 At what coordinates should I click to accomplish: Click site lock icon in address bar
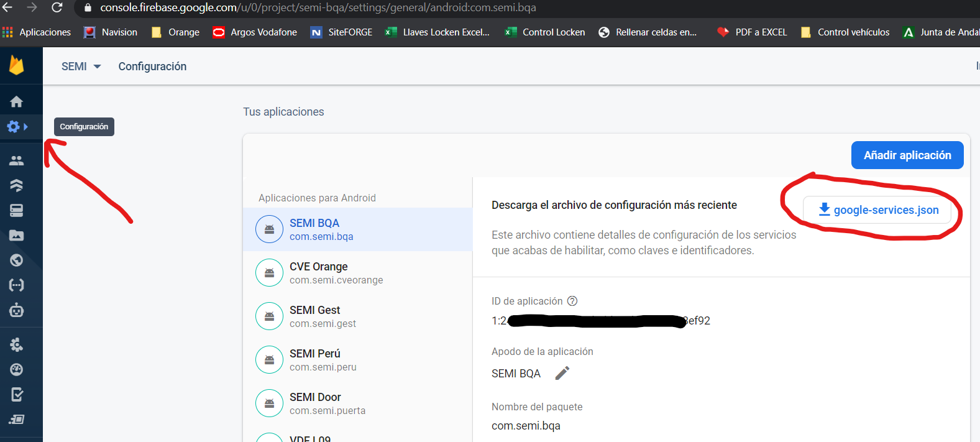(x=88, y=8)
